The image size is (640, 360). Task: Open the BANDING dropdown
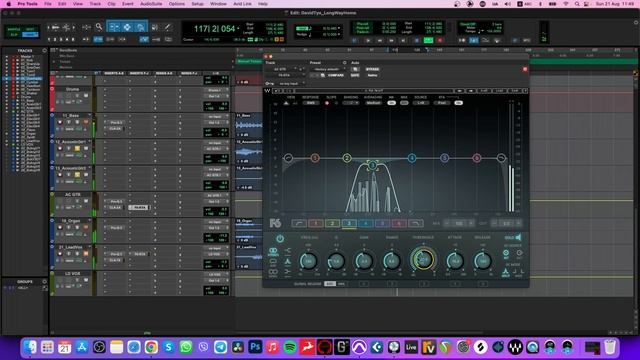[351, 103]
